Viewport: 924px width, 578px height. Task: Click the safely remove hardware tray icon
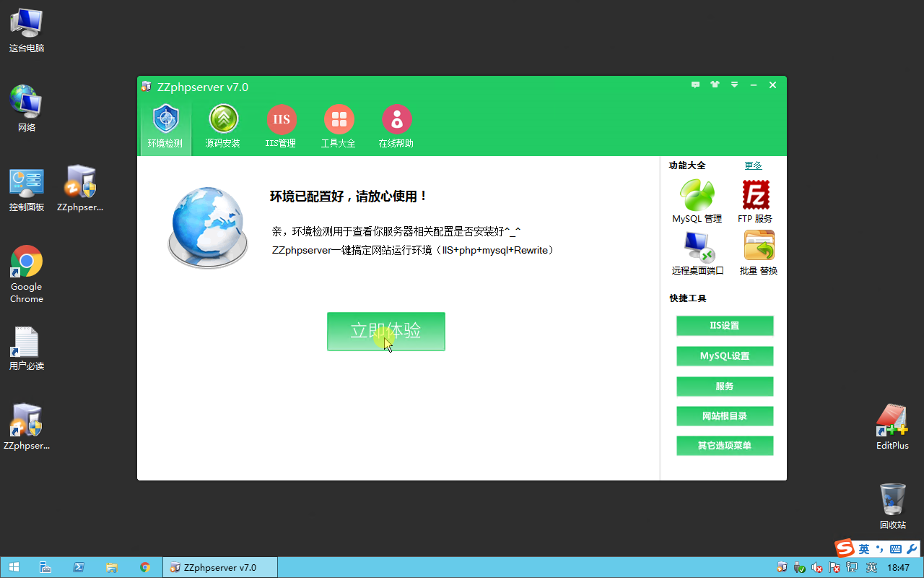(x=800, y=568)
